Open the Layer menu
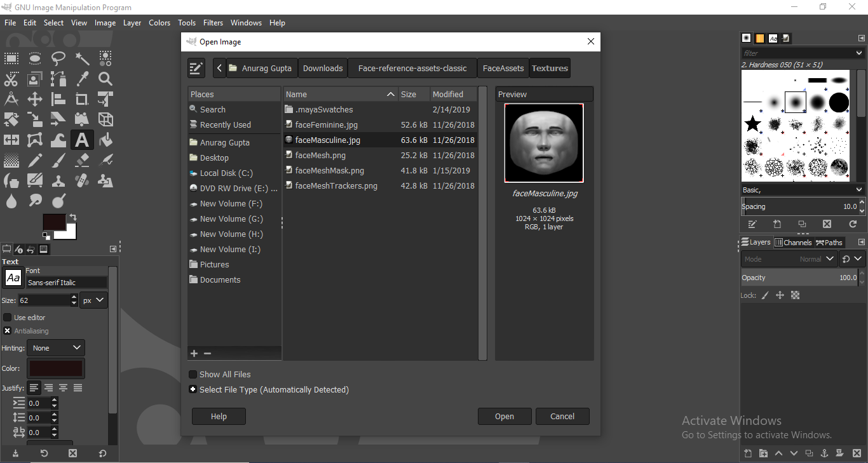 [132, 23]
